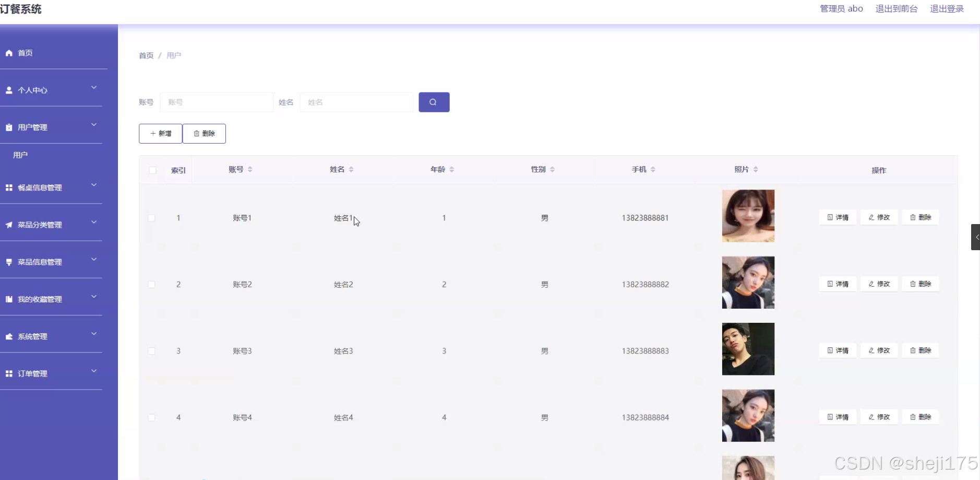The width and height of the screenshot is (980, 480).
Task: Select the header select-all checkbox
Action: pos(152,170)
